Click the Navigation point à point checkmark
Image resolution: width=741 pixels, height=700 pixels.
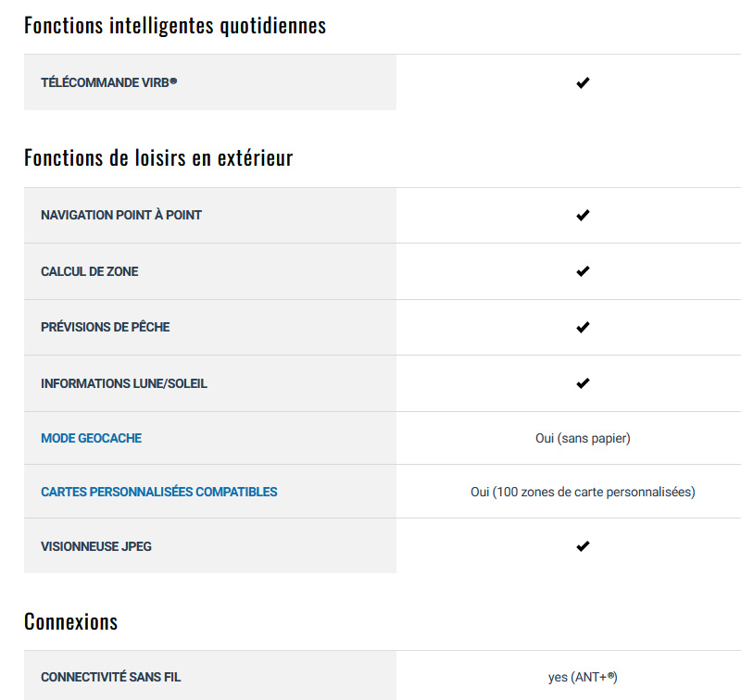pos(583,216)
